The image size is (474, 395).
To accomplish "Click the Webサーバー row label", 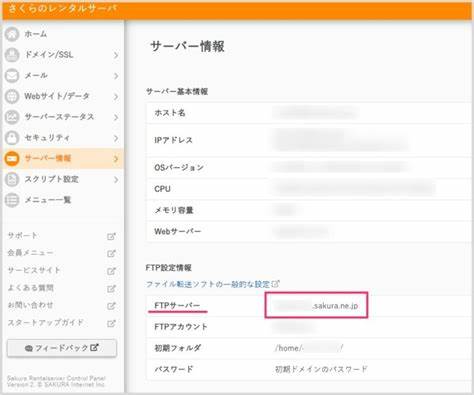I will point(177,231).
